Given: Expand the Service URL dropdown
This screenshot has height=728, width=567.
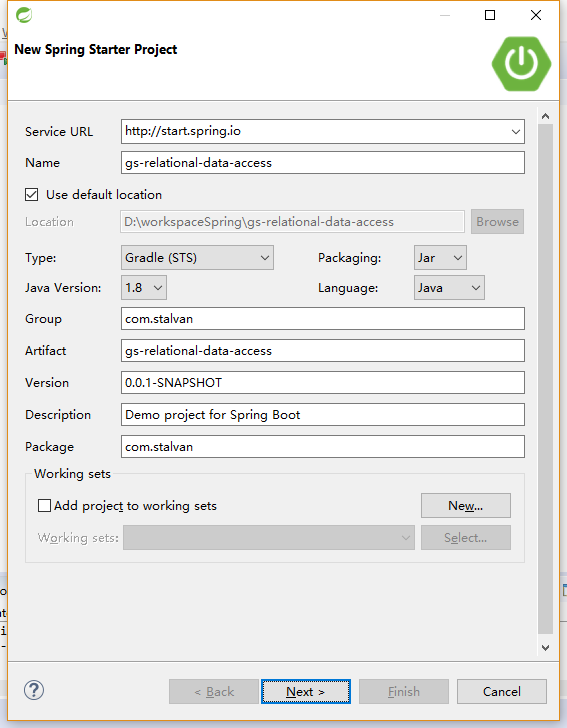Looking at the screenshot, I should coord(515,132).
